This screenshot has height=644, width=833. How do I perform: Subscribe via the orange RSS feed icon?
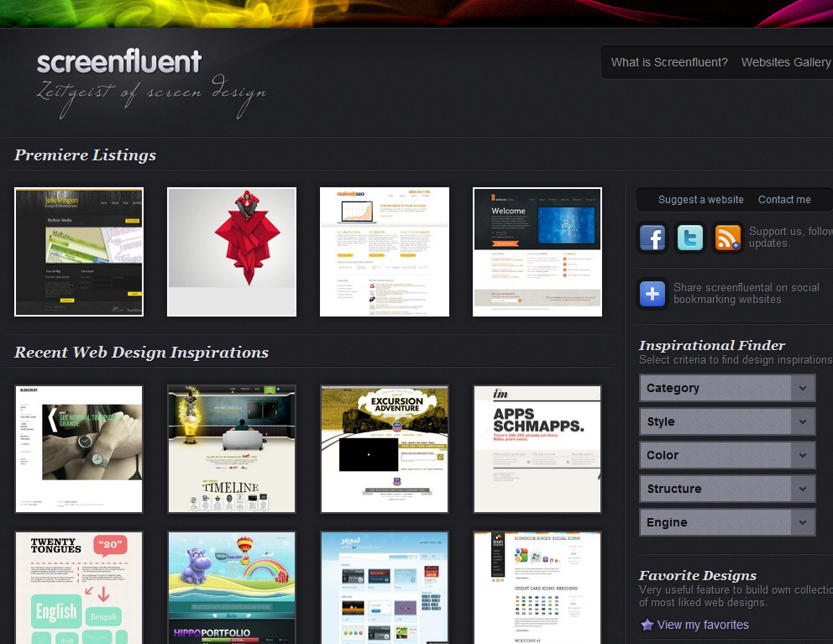click(728, 238)
